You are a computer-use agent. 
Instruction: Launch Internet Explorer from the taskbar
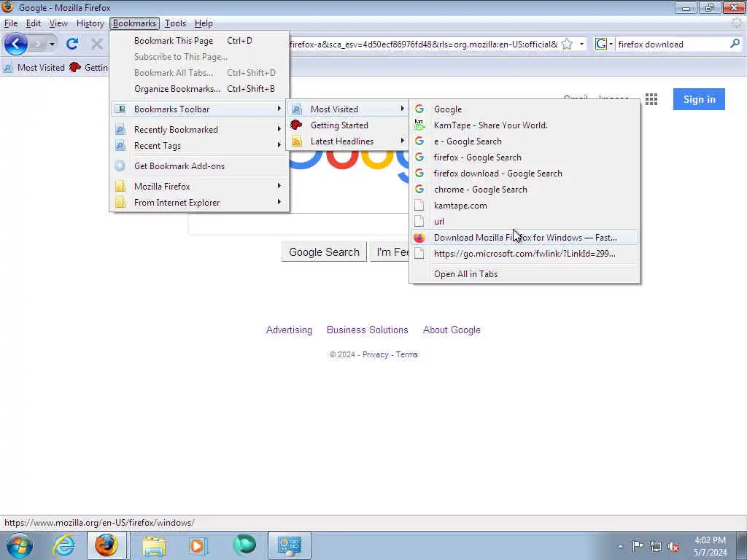63,545
